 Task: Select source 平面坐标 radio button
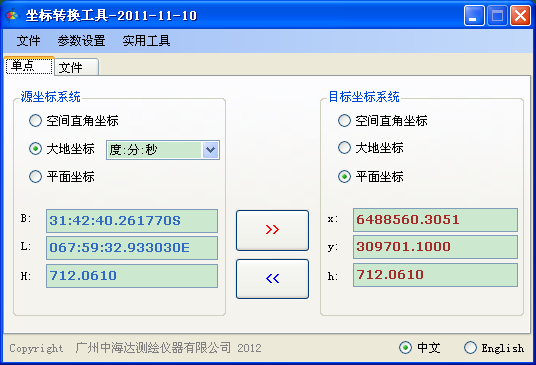click(35, 177)
